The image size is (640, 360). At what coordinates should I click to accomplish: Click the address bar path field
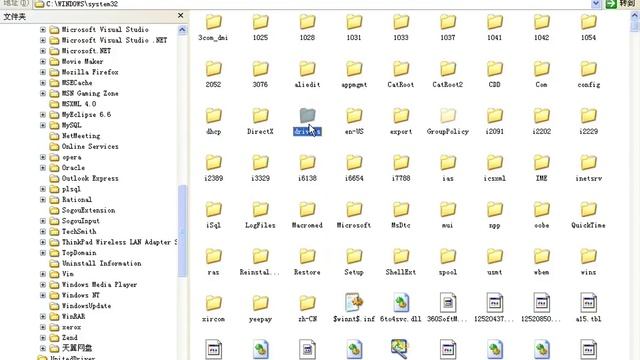312,4
